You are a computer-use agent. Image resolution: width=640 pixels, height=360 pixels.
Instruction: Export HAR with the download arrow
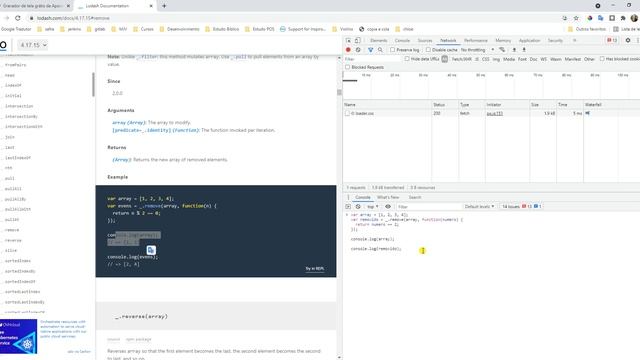click(x=524, y=50)
